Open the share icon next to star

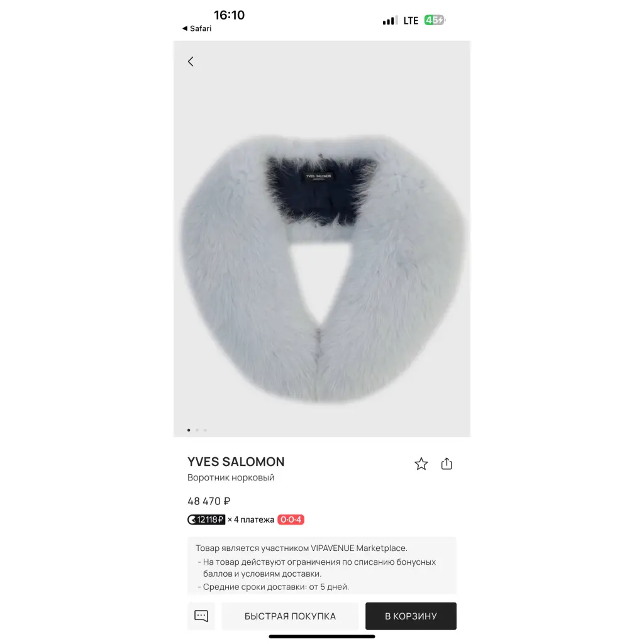447,464
